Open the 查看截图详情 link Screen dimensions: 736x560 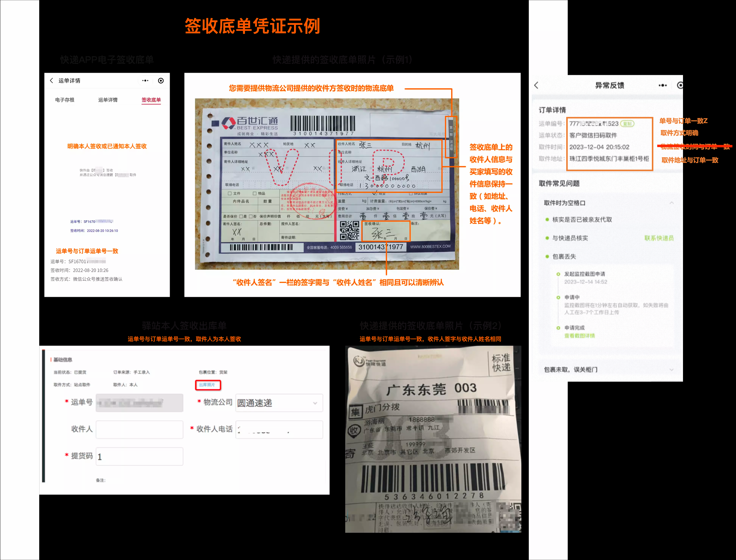click(579, 336)
